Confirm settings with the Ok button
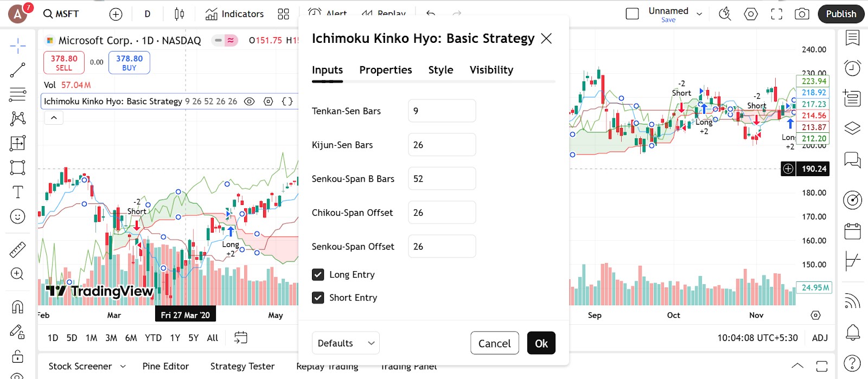The image size is (868, 379). [x=541, y=343]
